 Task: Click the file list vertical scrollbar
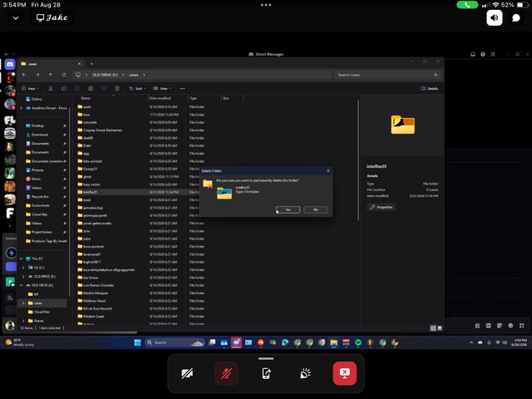[x=358, y=160]
